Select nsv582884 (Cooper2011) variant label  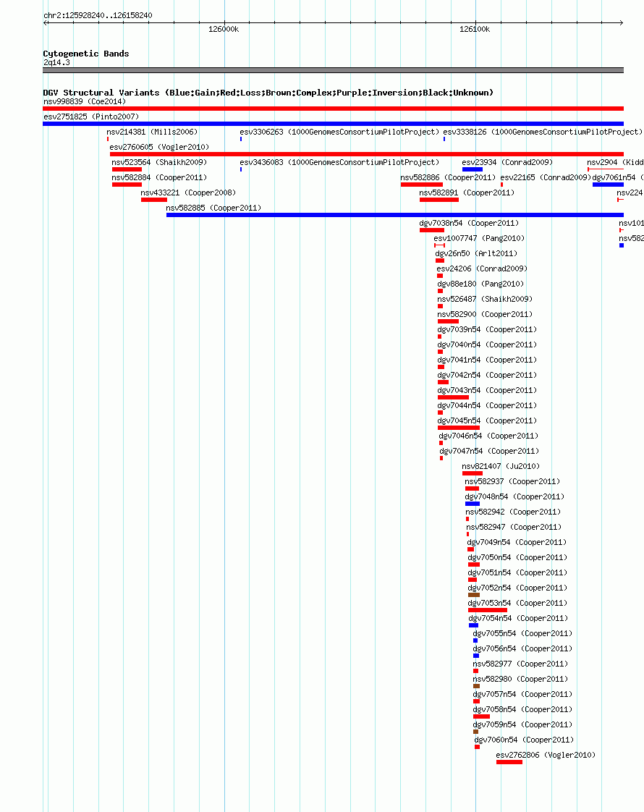pyautogui.click(x=159, y=177)
